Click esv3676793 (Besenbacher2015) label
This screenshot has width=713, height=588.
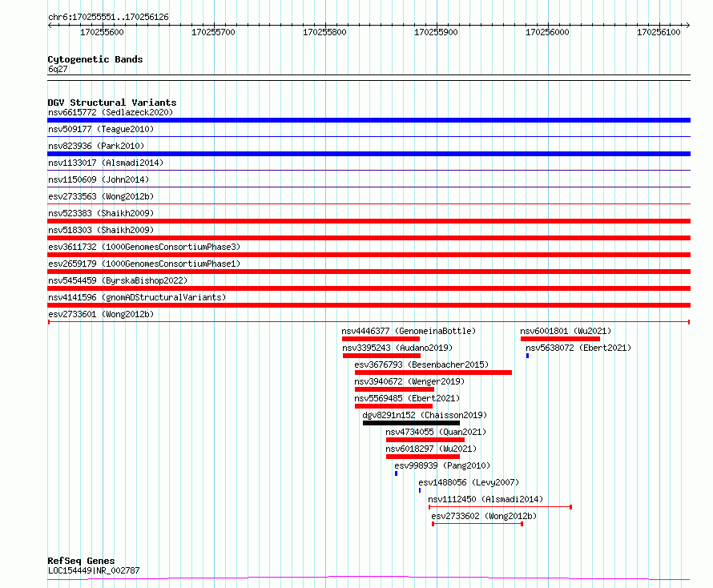421,364
